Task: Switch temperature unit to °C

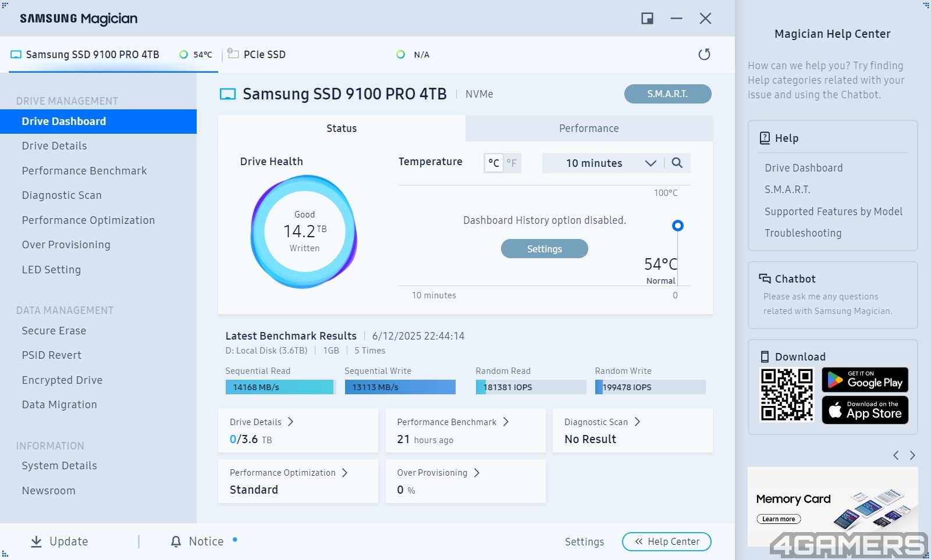Action: pos(493,163)
